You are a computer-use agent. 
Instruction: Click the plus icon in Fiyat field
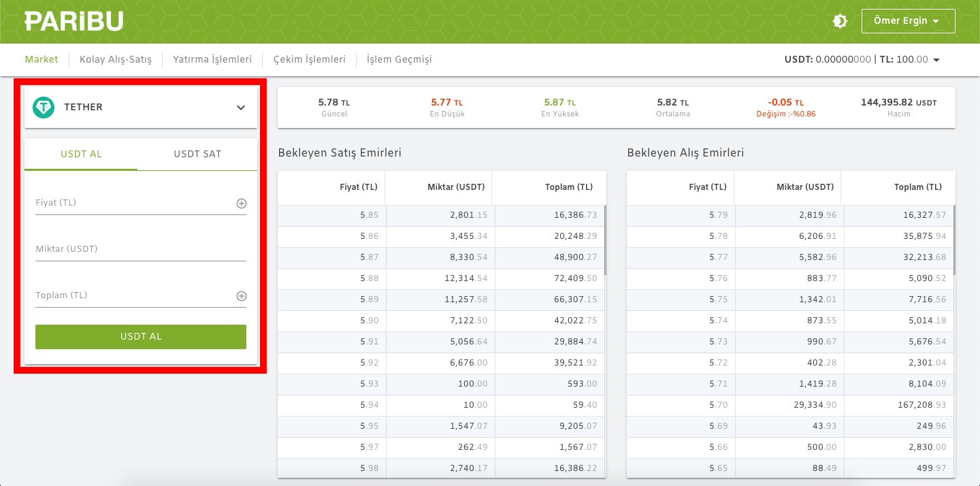(241, 204)
